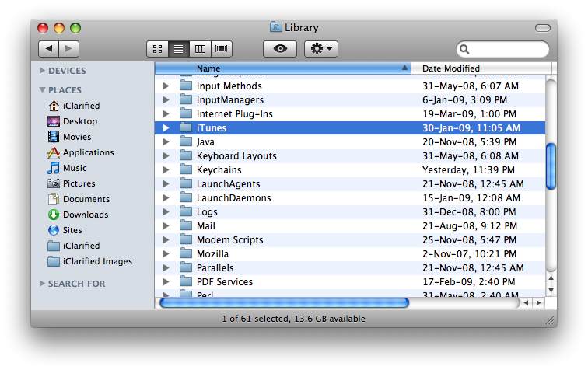Screen dimensions: 588x370
Task: Open Applications in the sidebar
Action: pyautogui.click(x=88, y=152)
